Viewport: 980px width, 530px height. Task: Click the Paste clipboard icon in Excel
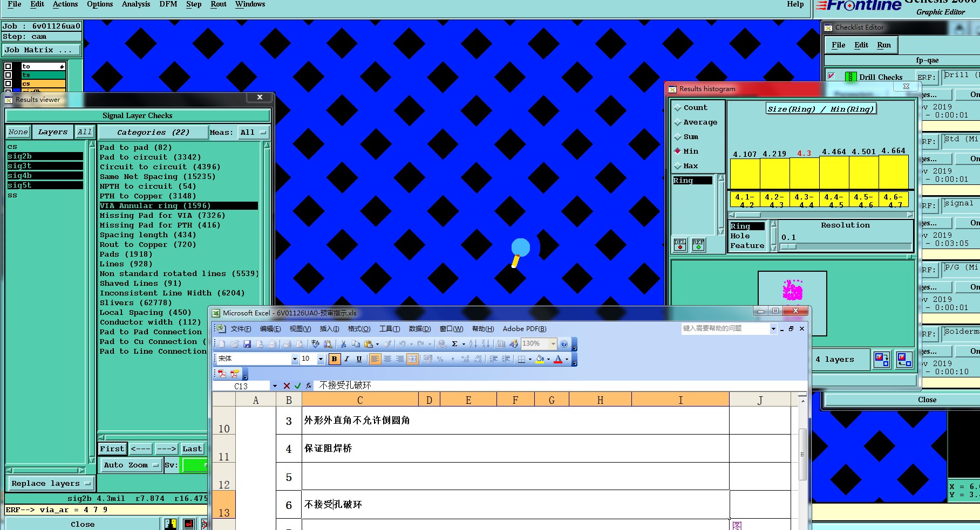pyautogui.click(x=369, y=344)
